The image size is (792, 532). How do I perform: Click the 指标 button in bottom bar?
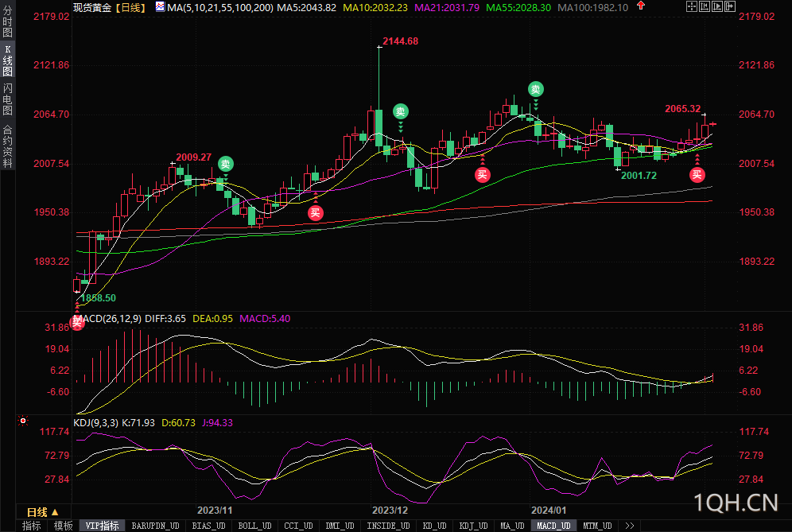(31, 526)
